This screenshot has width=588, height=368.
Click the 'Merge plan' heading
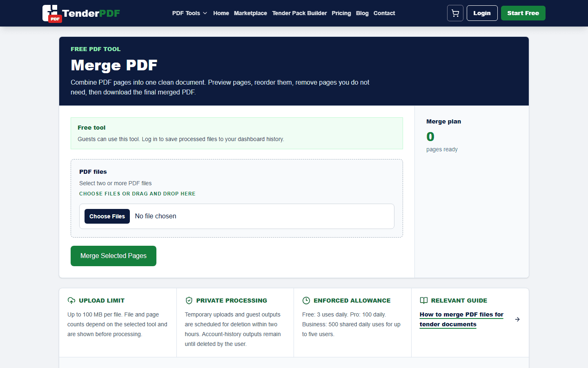click(x=443, y=121)
